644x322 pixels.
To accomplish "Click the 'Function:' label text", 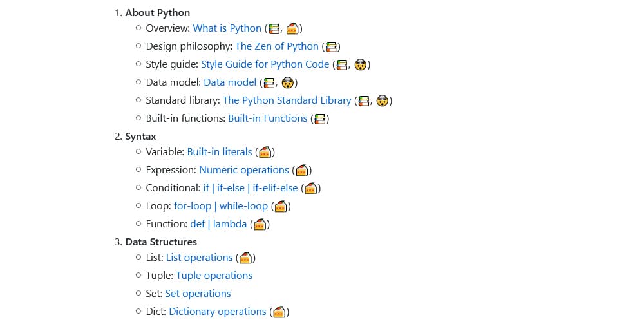I will (167, 224).
